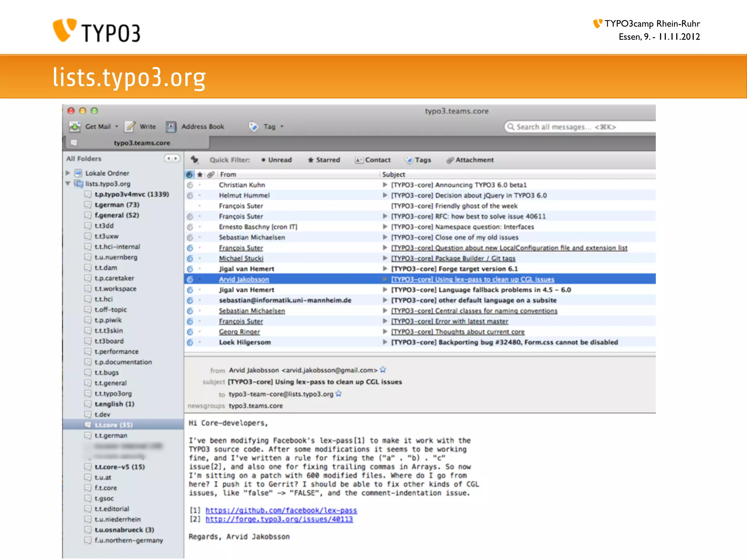The width and height of the screenshot is (747, 560).
Task: Open message Friendly ghost of the week
Action: [454, 206]
